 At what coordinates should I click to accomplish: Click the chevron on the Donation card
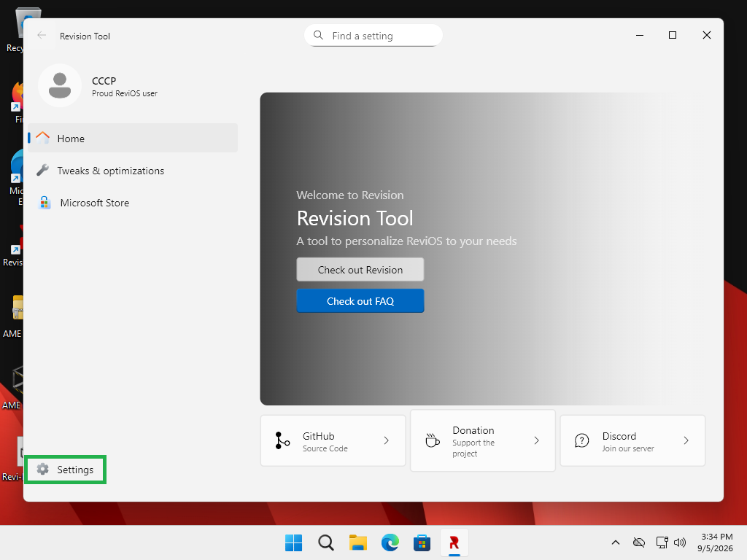click(536, 440)
